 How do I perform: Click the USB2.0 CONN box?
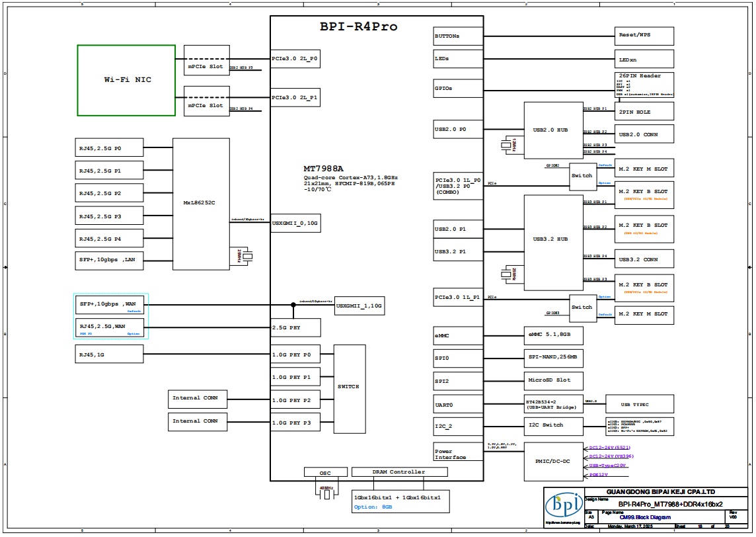(x=644, y=134)
